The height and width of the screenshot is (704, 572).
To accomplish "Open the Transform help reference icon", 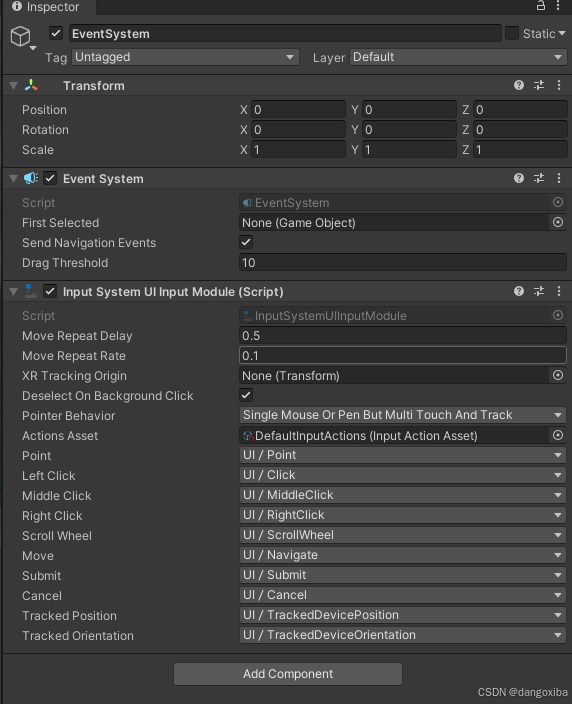I will click(519, 85).
